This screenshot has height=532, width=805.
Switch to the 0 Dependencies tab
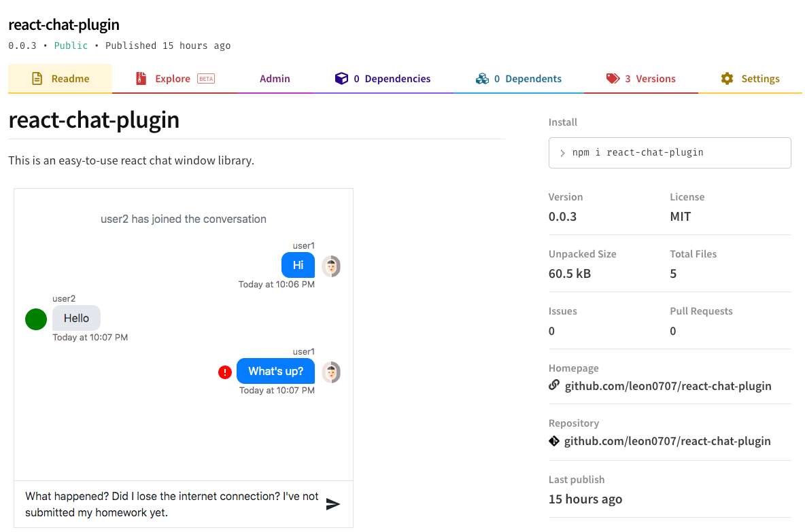(x=383, y=78)
